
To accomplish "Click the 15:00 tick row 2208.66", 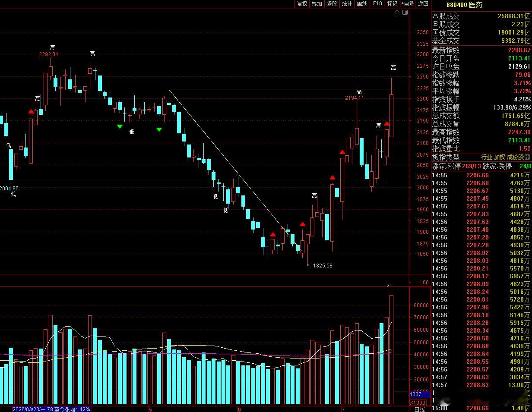I will [x=481, y=408].
